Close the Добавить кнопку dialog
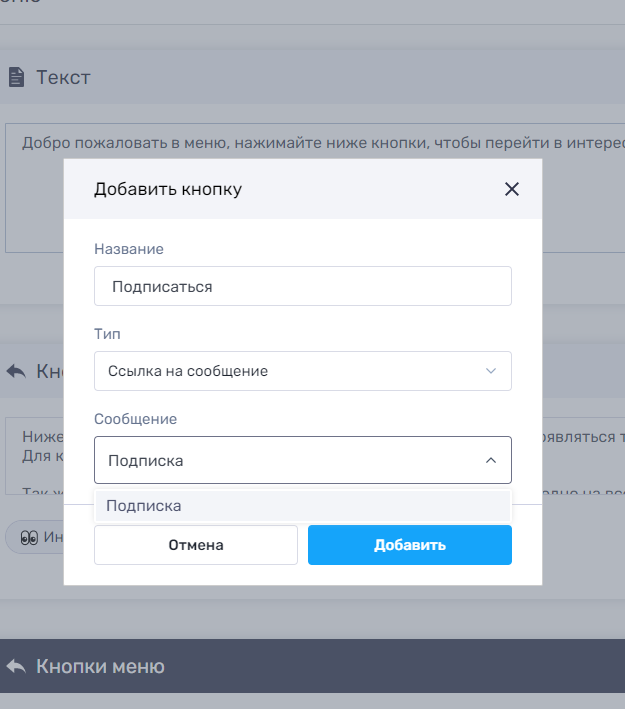This screenshot has height=709, width=625. [x=512, y=189]
